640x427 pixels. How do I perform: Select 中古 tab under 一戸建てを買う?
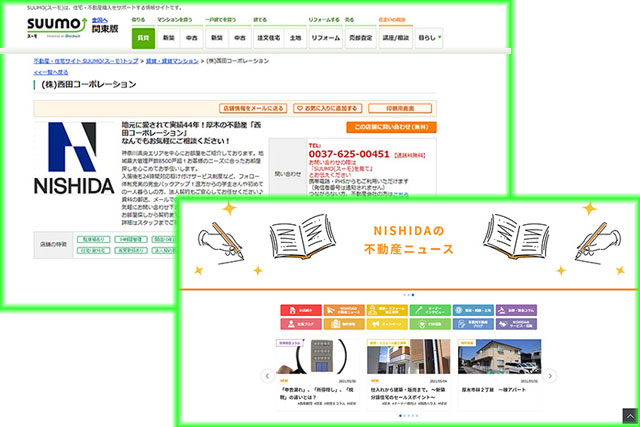tap(240, 38)
